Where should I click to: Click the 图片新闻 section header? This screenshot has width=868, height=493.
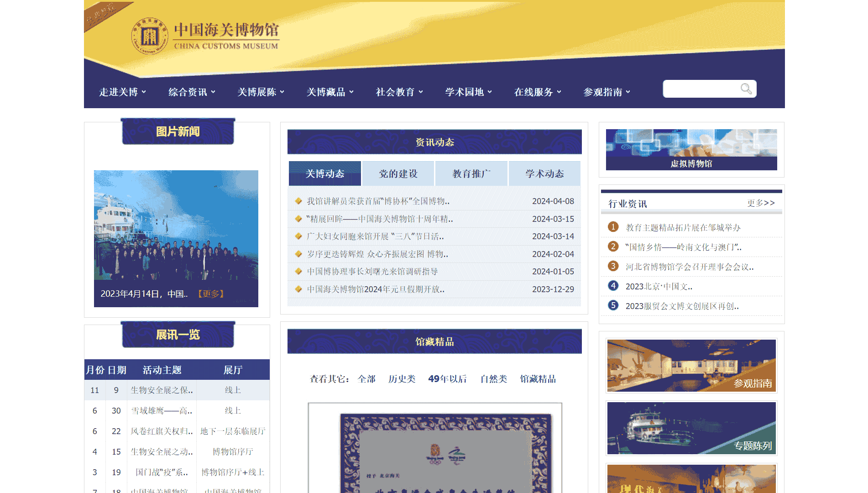(x=178, y=131)
